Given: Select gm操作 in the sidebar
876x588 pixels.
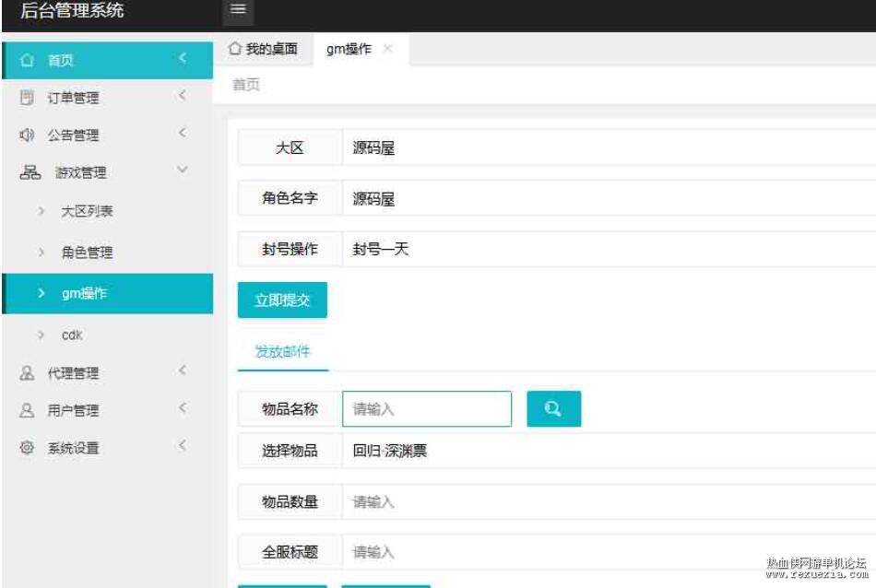Looking at the screenshot, I should pyautogui.click(x=109, y=293).
